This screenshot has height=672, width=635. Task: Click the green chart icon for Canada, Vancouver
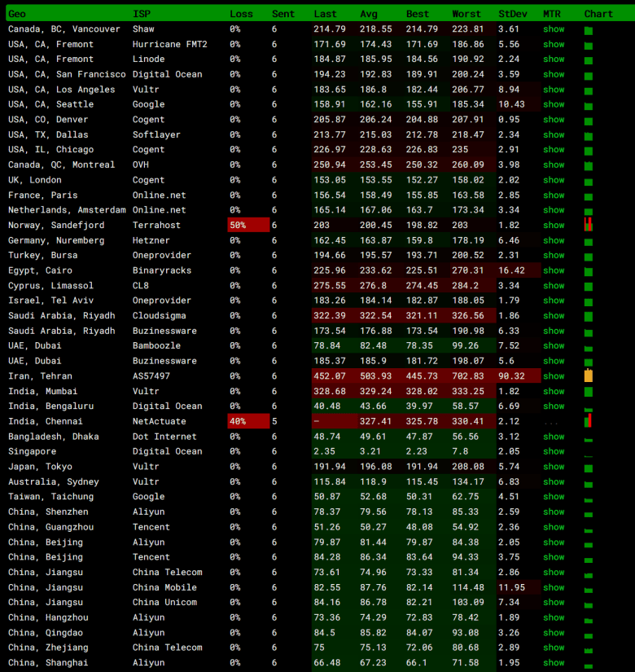pyautogui.click(x=588, y=30)
